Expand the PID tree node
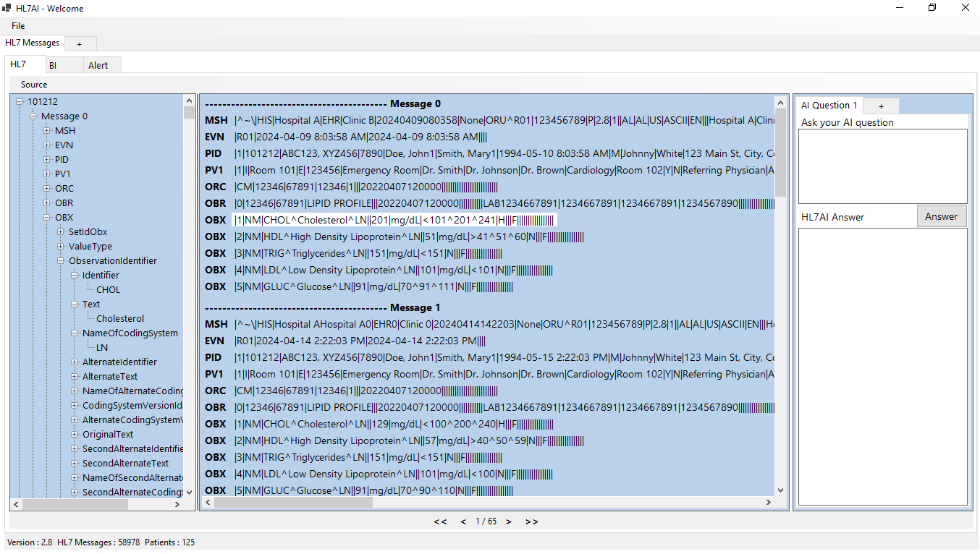 click(x=47, y=160)
